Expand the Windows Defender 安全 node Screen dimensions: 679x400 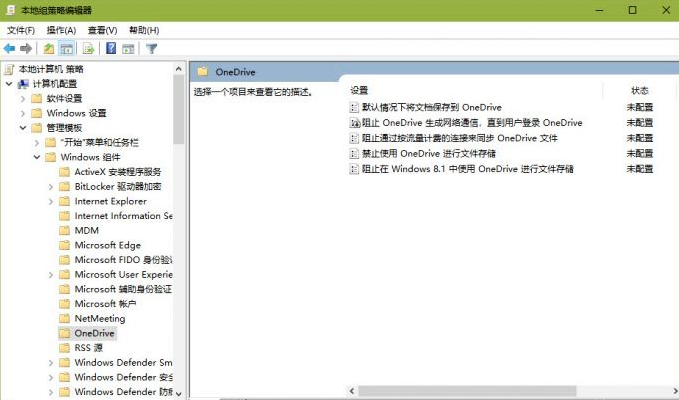[x=51, y=377]
